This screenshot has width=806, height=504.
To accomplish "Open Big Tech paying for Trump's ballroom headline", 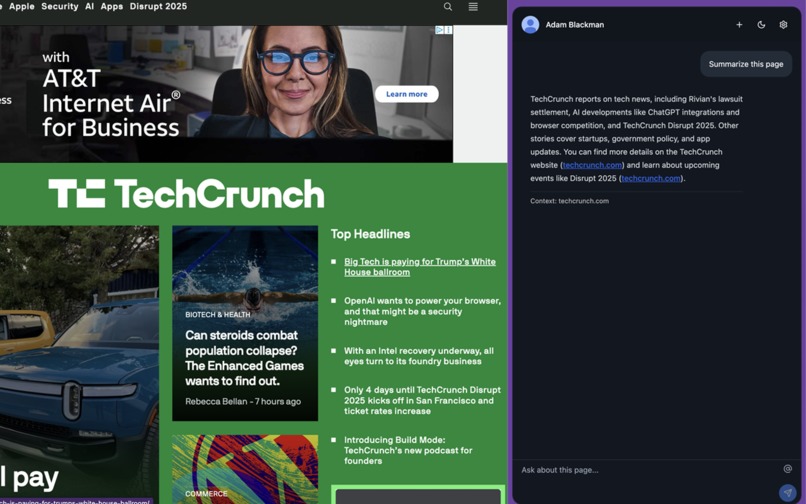I will click(x=420, y=267).
